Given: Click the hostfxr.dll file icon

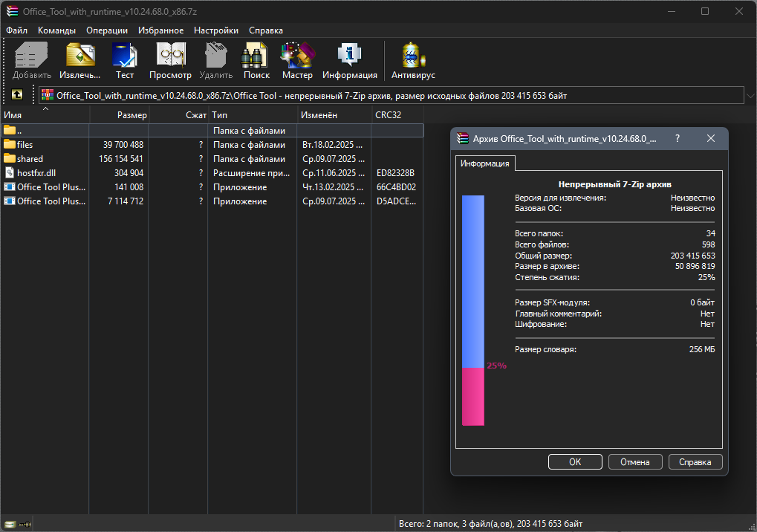Looking at the screenshot, I should (x=10, y=172).
